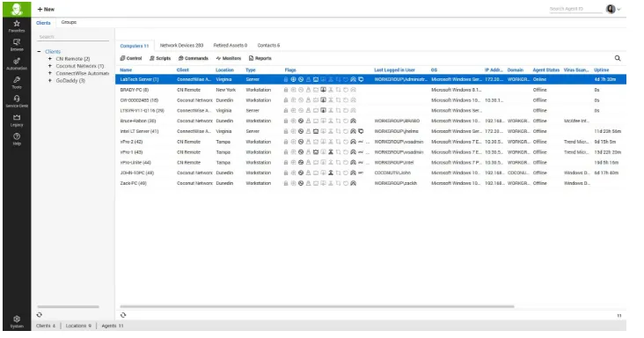The height and width of the screenshot is (338, 644).
Task: Select CN Remote (2) in client tree
Action: tap(73, 59)
